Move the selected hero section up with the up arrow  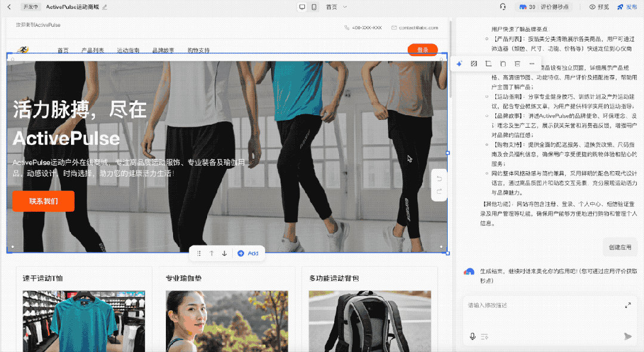click(212, 253)
